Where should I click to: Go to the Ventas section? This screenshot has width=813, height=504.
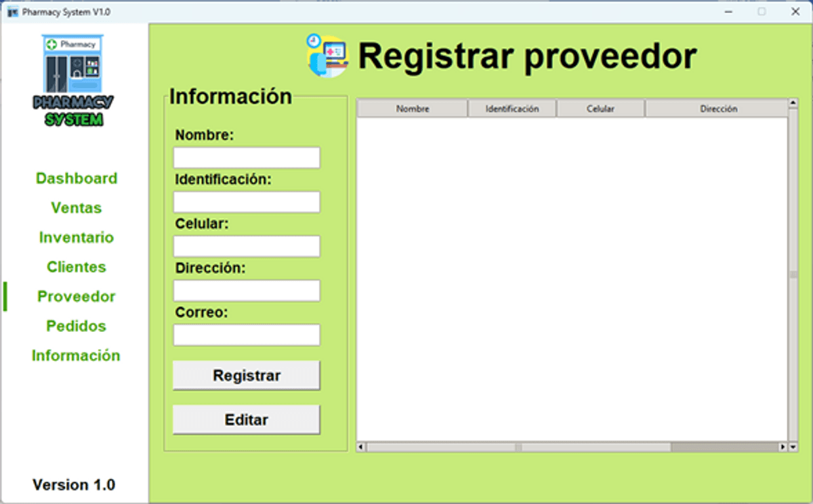[x=77, y=208]
